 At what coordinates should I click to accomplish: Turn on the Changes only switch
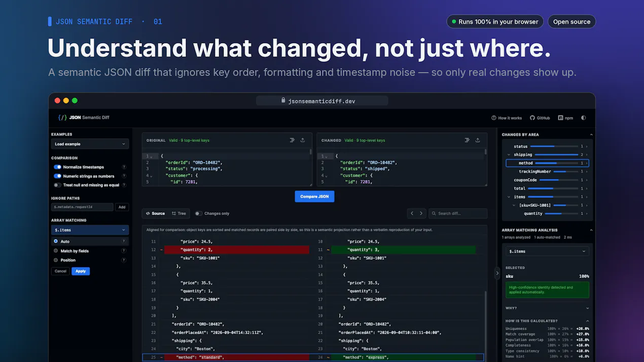pos(198,213)
